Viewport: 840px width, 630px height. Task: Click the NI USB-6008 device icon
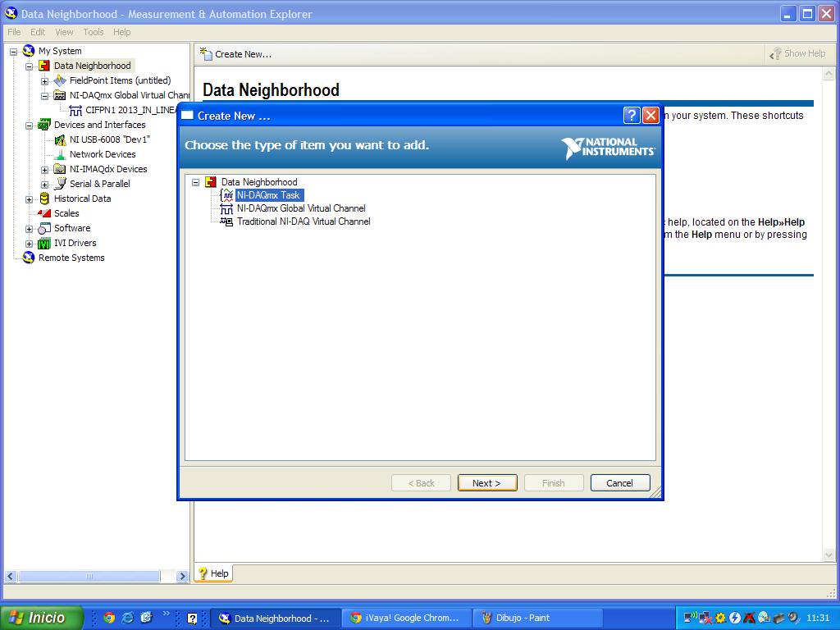[x=60, y=139]
